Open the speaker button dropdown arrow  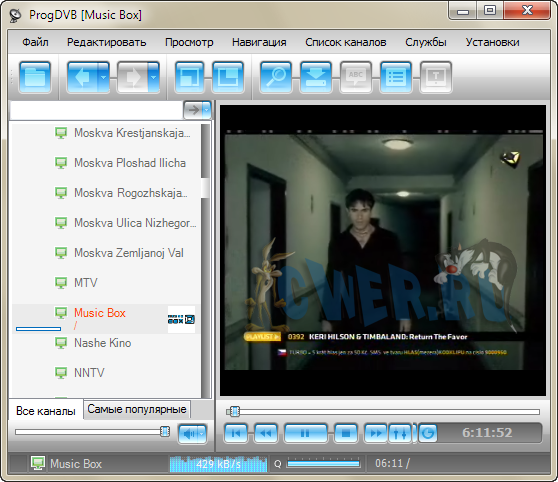(202, 434)
